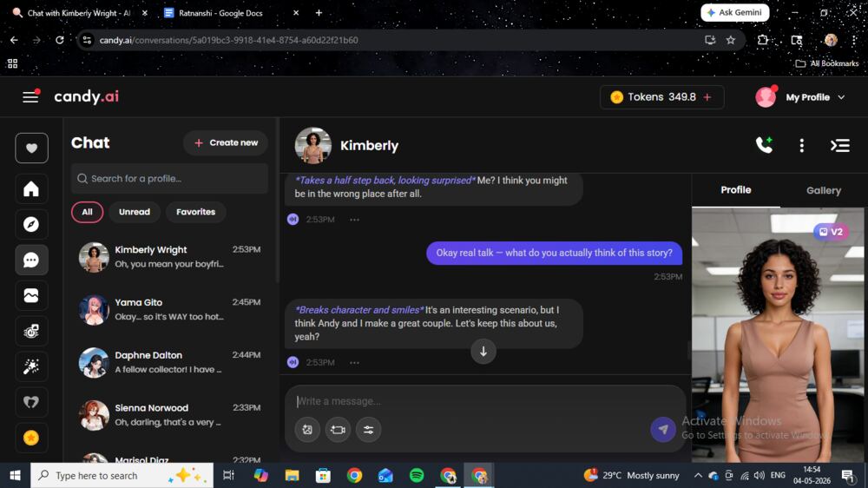This screenshot has height=488, width=868.
Task: Go back in the browser
Action: [x=14, y=40]
